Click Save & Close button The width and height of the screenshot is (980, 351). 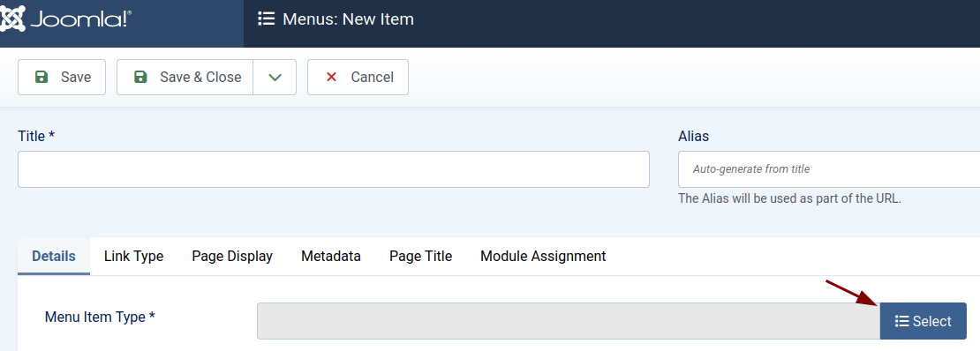(185, 77)
